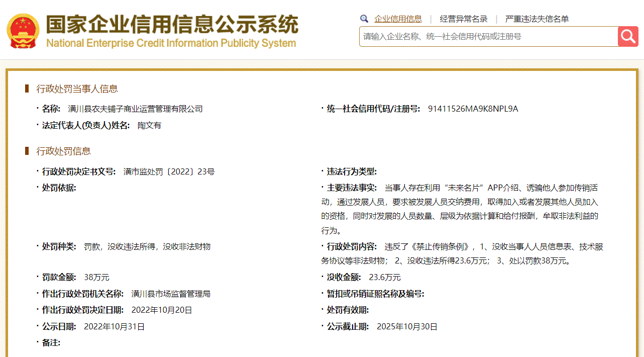This screenshot has height=357, width=644.
Task: Select the 行政处罚信息 section heading
Action: [63, 151]
